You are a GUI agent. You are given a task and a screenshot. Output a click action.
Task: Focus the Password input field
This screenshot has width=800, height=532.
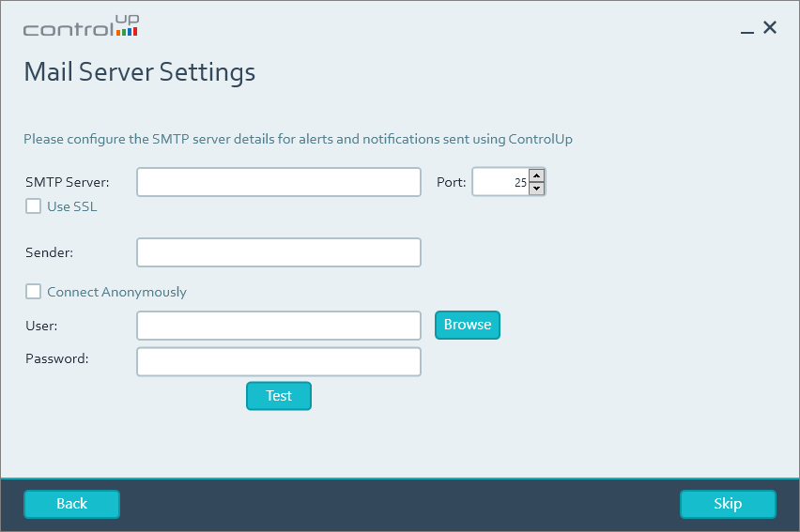pos(278,361)
